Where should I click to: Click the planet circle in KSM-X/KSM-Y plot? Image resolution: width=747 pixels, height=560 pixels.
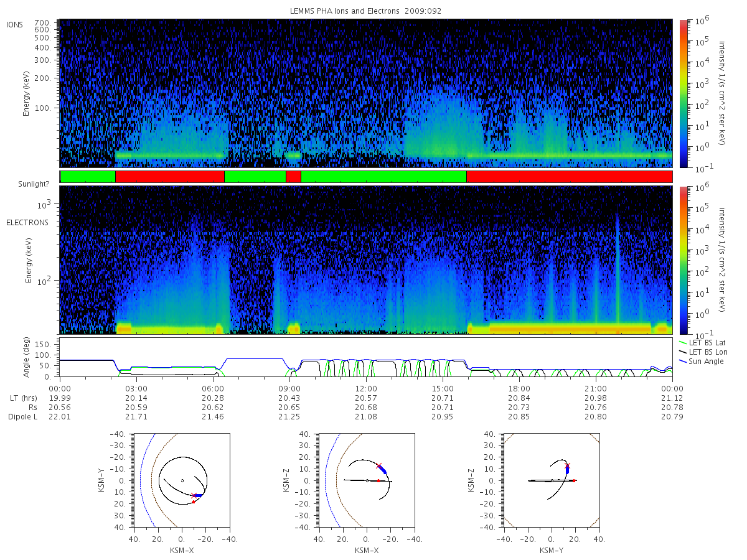[182, 480]
